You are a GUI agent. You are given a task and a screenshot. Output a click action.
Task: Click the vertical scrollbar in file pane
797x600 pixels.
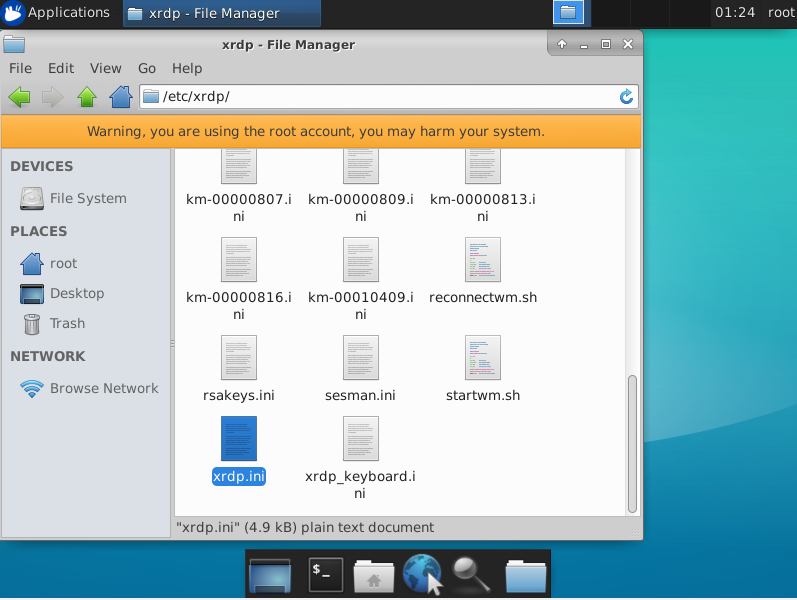click(x=632, y=444)
